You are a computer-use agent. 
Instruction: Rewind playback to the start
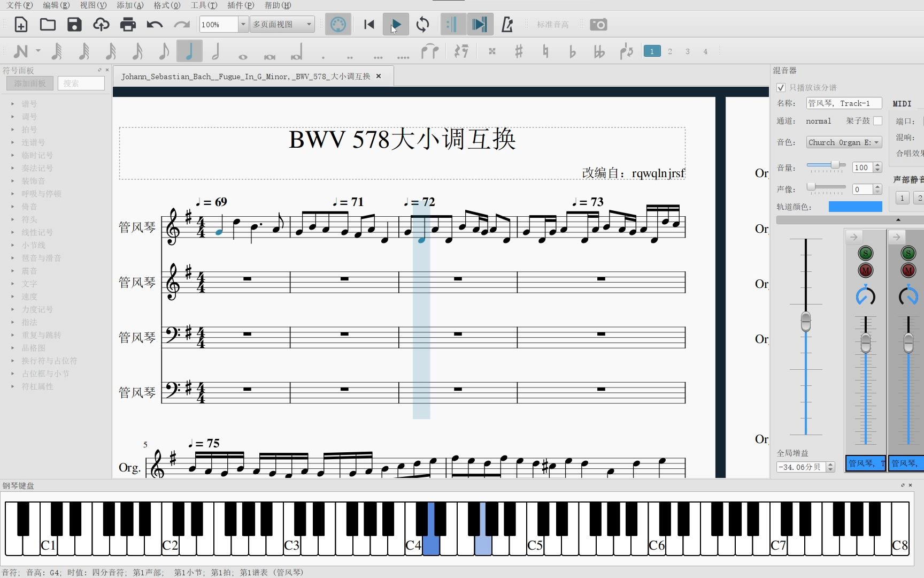[369, 25]
